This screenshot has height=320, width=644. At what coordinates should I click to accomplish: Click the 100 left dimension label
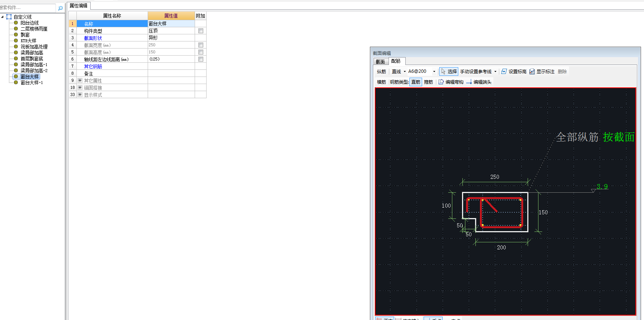tap(446, 206)
